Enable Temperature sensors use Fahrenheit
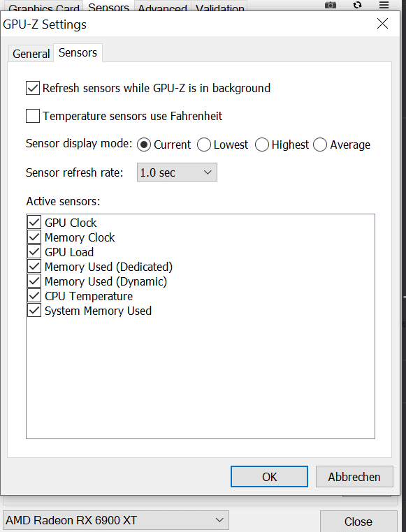The height and width of the screenshot is (532, 406). pos(33,116)
